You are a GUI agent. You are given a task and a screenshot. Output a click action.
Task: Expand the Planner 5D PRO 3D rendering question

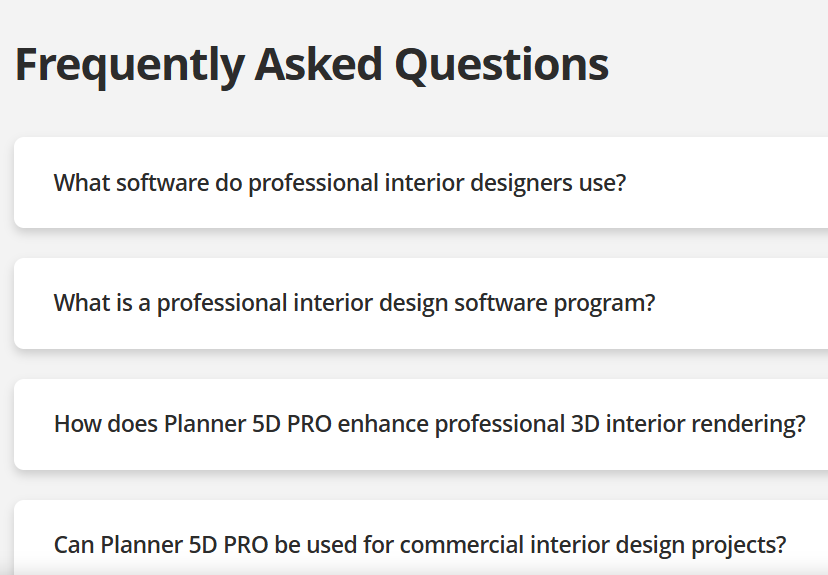(x=429, y=424)
